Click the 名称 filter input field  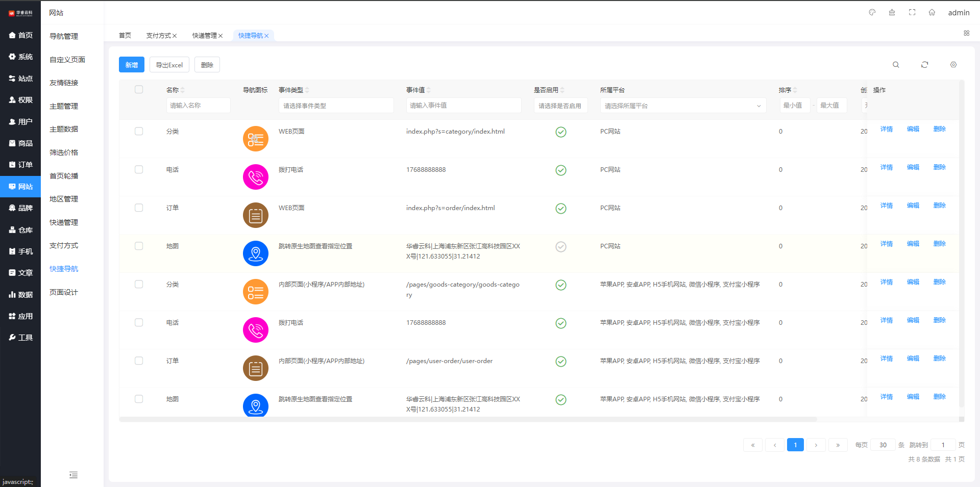(x=198, y=106)
